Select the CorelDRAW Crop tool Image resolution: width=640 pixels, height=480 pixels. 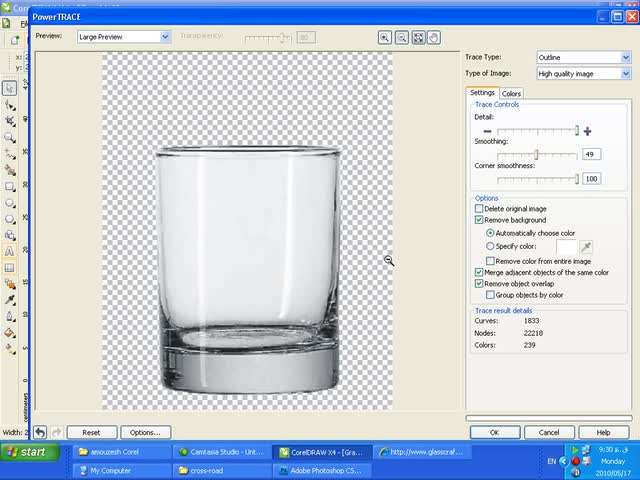point(9,121)
